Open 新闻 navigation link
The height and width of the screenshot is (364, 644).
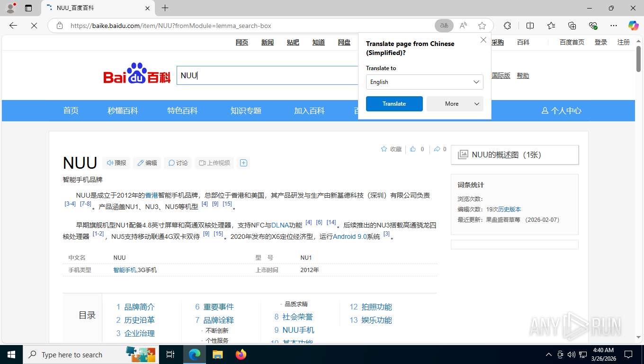coord(268,42)
